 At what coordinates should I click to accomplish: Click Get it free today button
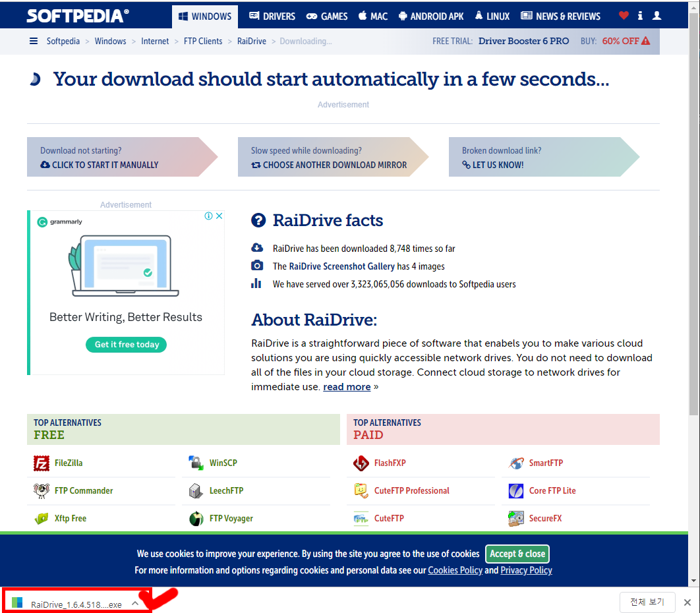pos(127,344)
